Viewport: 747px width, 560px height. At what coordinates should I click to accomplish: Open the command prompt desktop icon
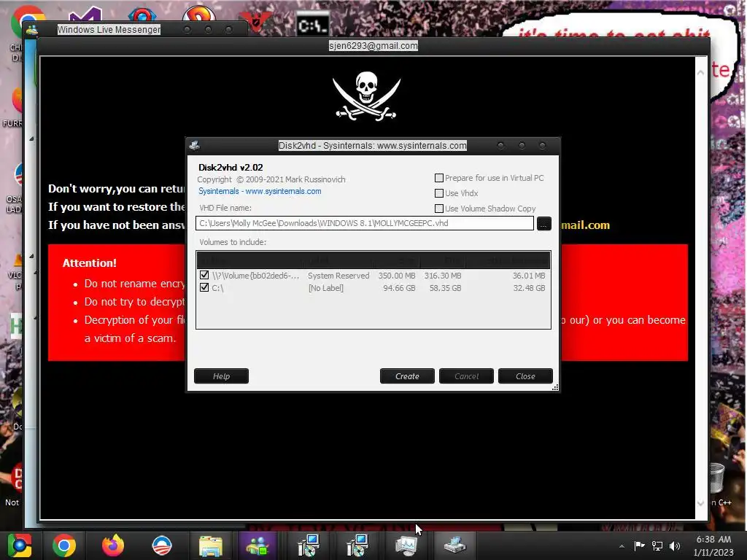coord(312,25)
